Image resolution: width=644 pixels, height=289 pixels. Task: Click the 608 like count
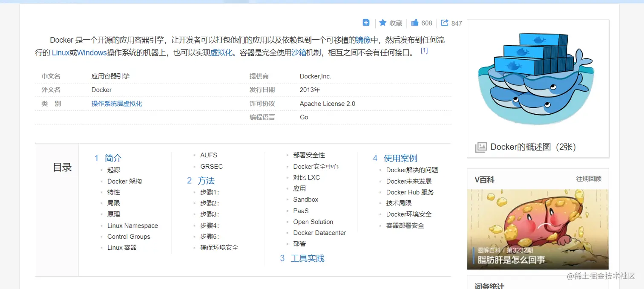click(x=427, y=23)
